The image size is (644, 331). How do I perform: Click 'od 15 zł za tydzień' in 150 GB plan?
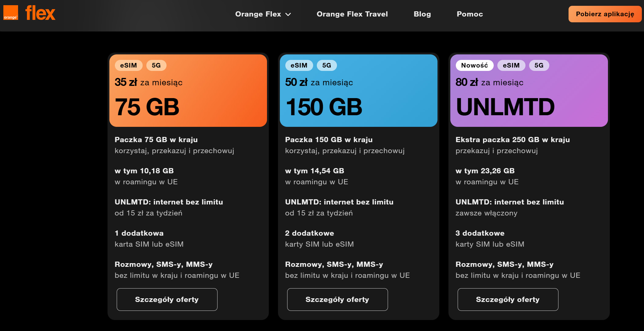tap(319, 213)
